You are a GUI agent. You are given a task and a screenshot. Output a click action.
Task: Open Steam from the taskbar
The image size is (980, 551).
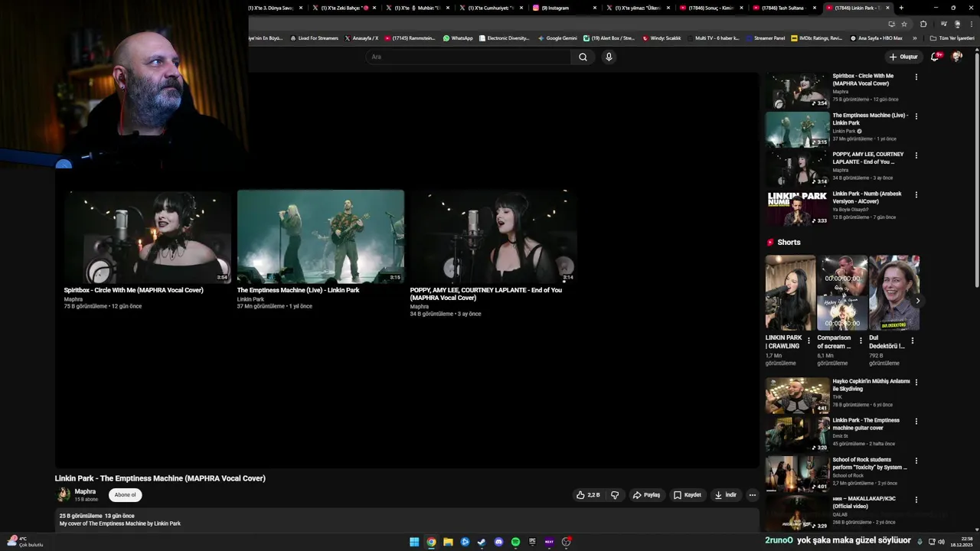coord(482,542)
